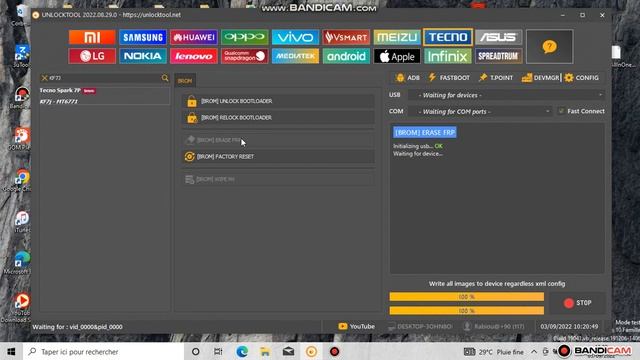The height and width of the screenshot is (360, 640).
Task: Select the OPPO brand logo
Action: coord(244,37)
